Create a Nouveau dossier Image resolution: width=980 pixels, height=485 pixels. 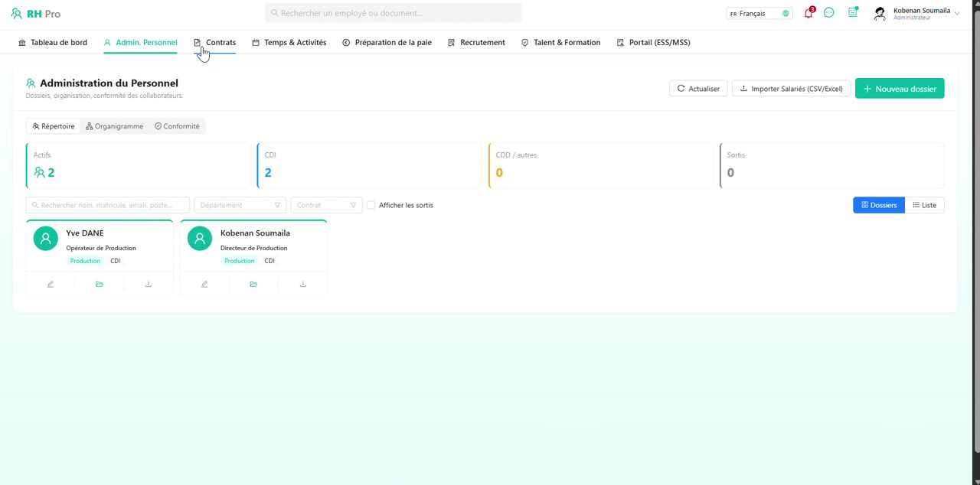pos(900,89)
